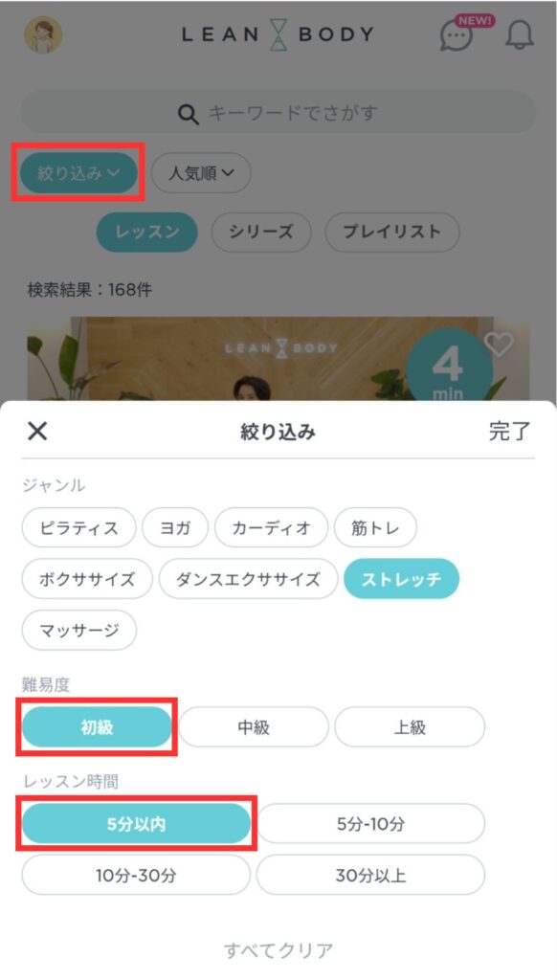Switch to the シリーズ tab
Viewport: 557px width, 980px height.
pyautogui.click(x=261, y=232)
